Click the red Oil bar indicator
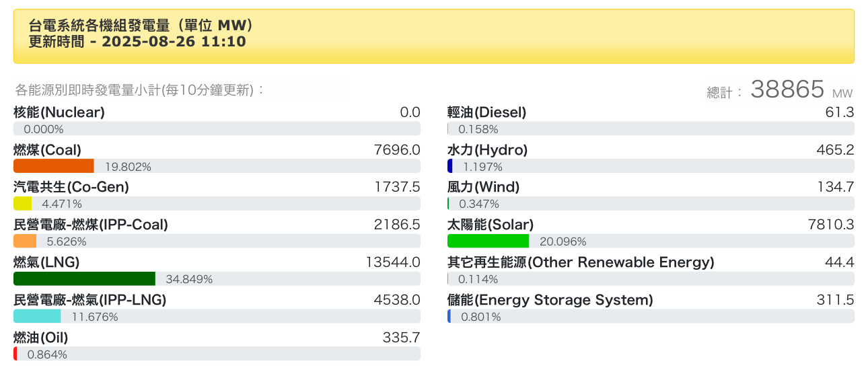The width and height of the screenshot is (868, 378). coord(15,354)
